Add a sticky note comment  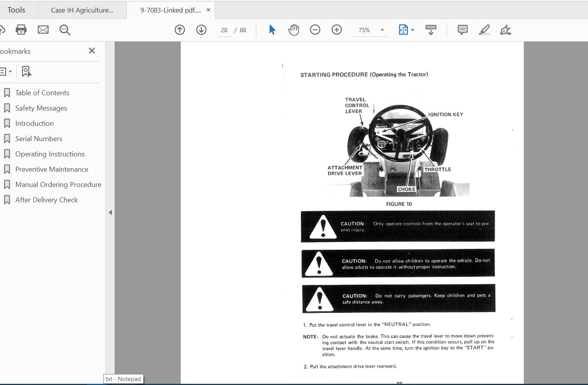click(x=462, y=29)
